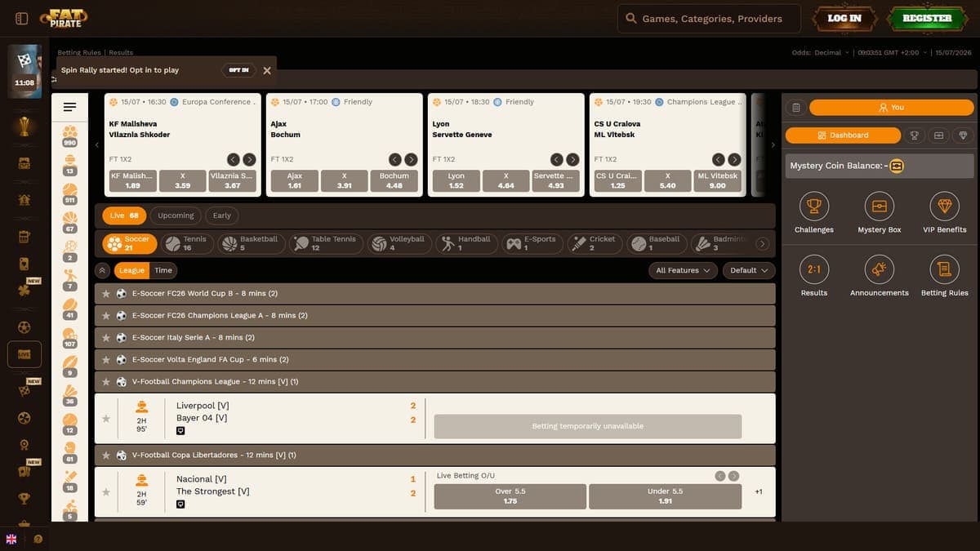Change language via the UK flag icon
This screenshot has width=980, height=551.
pos(11,539)
